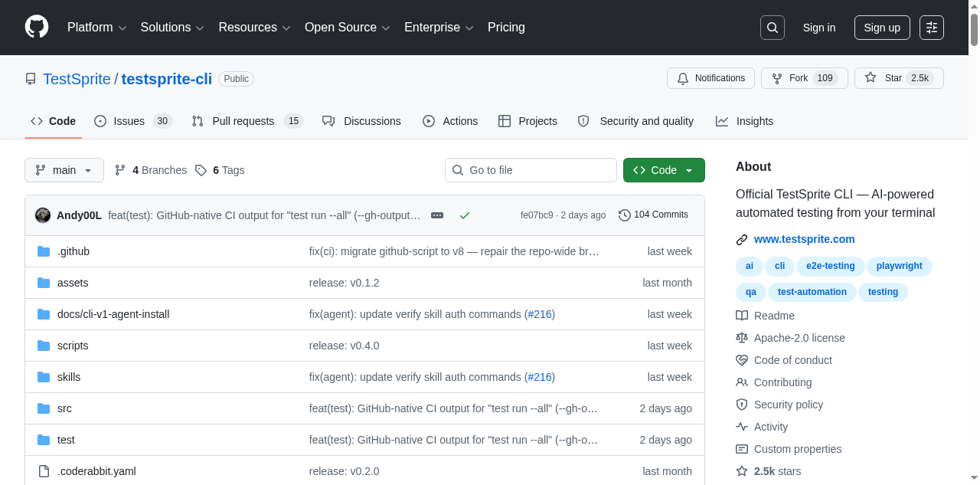This screenshot has height=485, width=980.
Task: Switch to the Code tab
Action: (x=54, y=121)
